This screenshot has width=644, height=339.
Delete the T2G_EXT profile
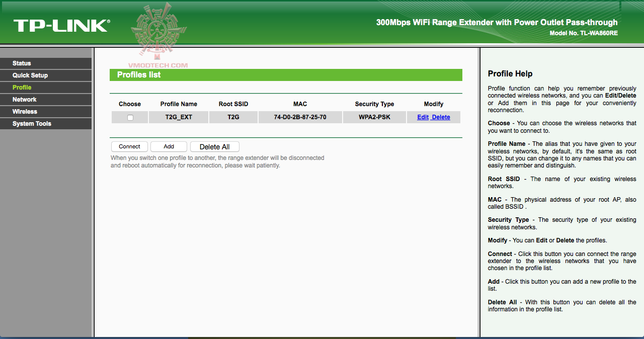click(441, 117)
